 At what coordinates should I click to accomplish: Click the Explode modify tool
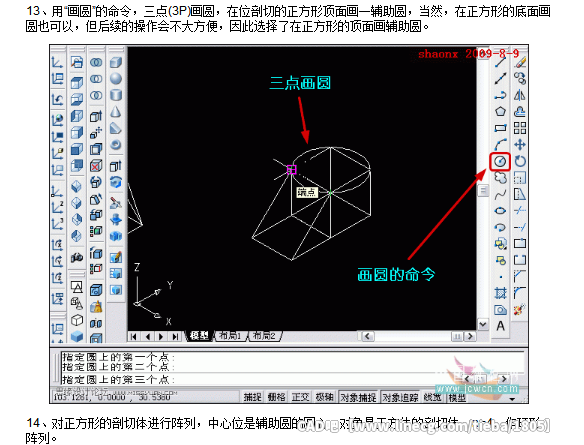tap(520, 309)
